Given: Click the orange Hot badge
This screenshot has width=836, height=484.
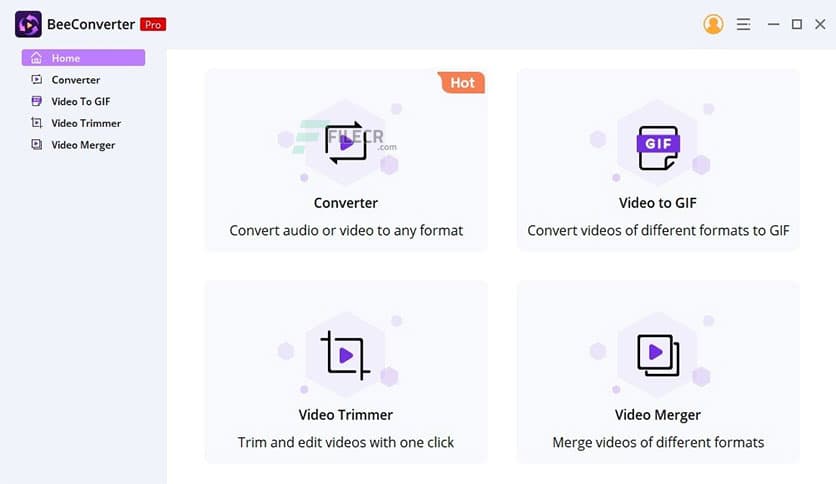Looking at the screenshot, I should coord(462,83).
